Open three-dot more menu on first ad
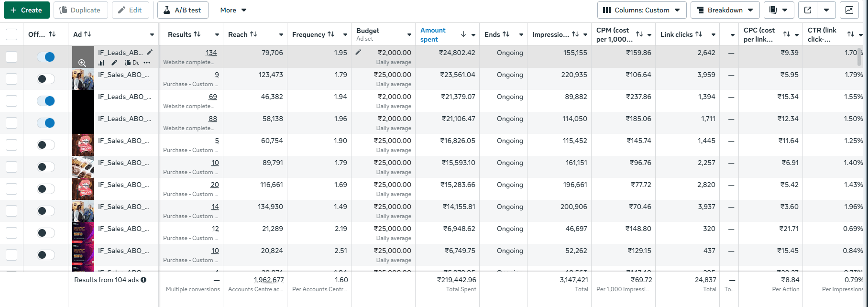Image resolution: width=868 pixels, height=307 pixels. (147, 63)
